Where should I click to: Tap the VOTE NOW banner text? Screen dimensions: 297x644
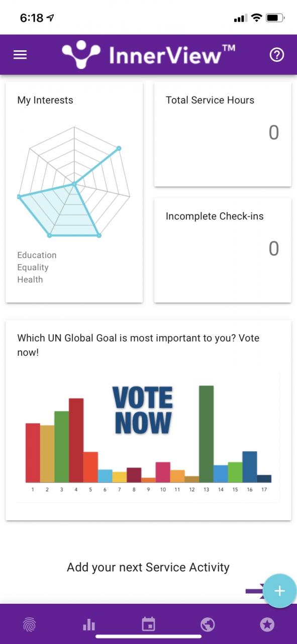144,410
